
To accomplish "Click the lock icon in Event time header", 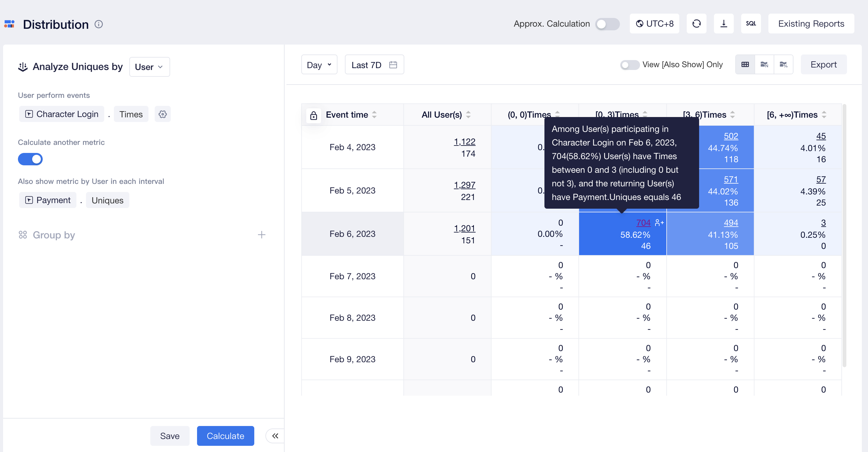I will (313, 115).
